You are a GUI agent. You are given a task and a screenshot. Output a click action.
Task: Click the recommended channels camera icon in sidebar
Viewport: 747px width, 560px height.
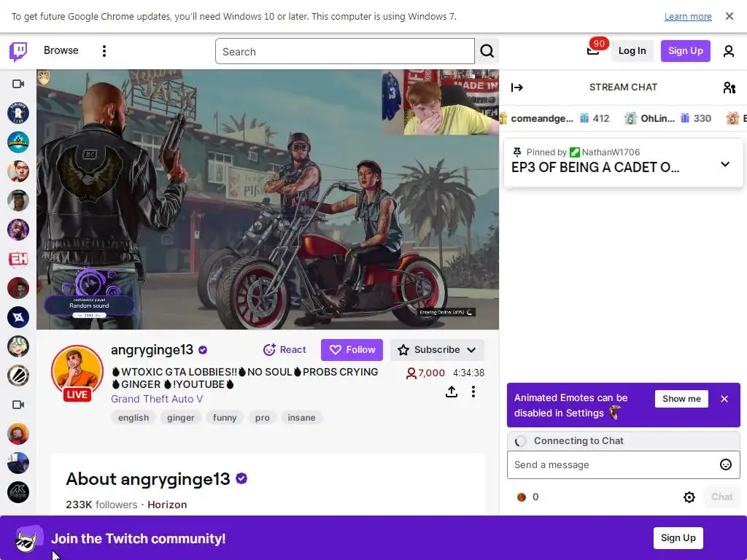18,405
